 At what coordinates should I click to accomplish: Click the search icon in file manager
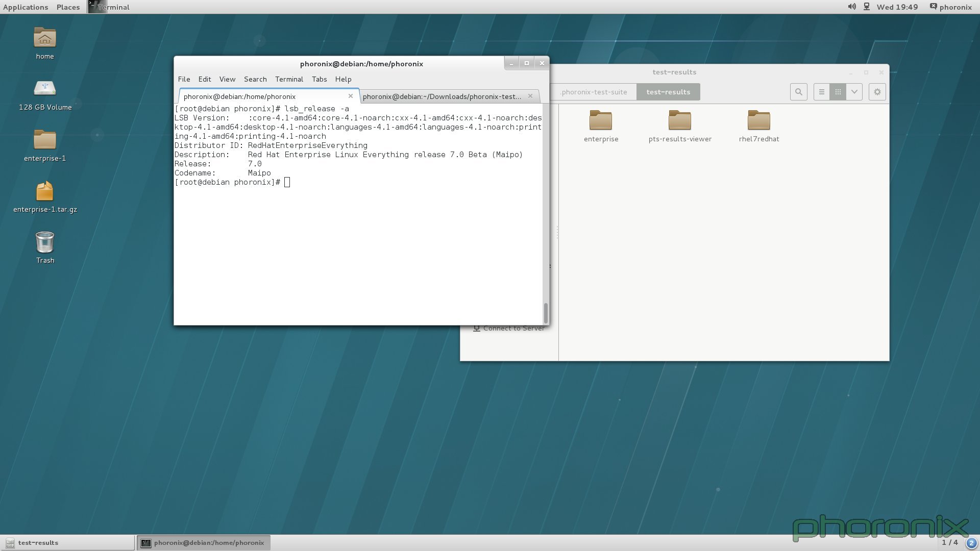(x=799, y=92)
